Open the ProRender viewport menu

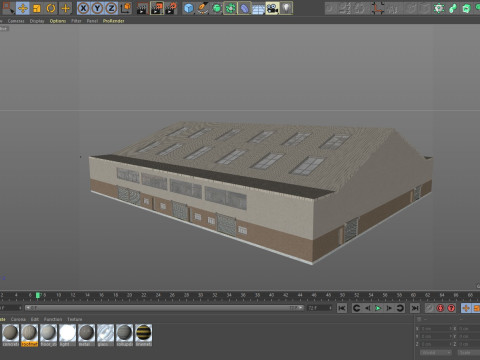pos(113,21)
